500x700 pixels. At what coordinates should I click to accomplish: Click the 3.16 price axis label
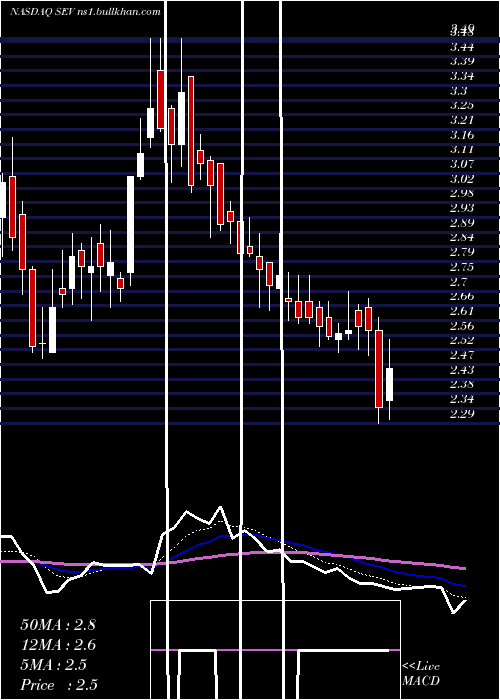462,135
